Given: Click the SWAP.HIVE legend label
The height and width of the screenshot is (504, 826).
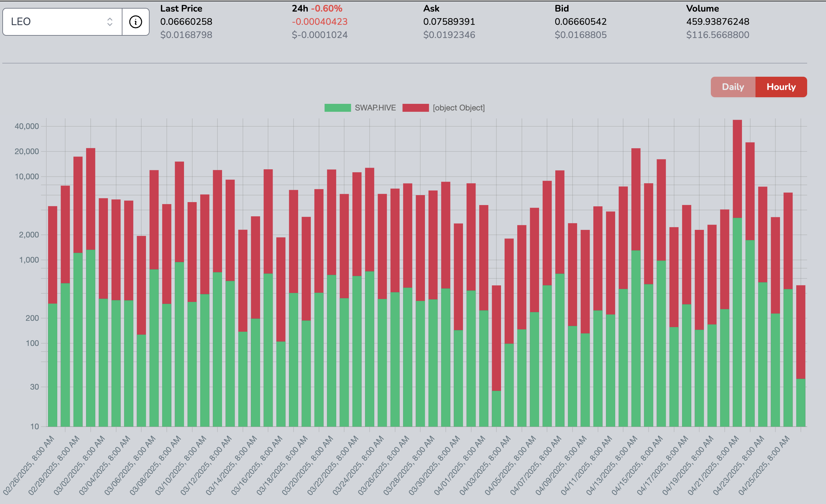Looking at the screenshot, I should pos(375,107).
